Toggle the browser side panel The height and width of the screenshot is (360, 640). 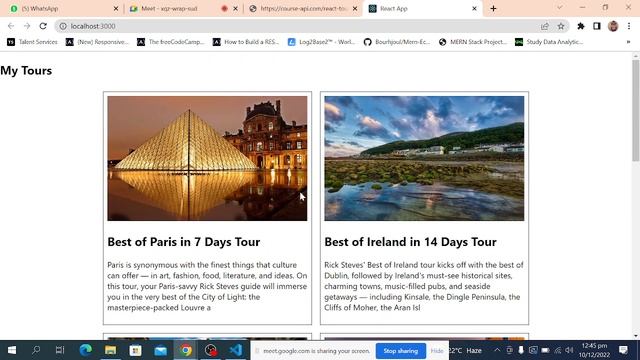tap(597, 26)
